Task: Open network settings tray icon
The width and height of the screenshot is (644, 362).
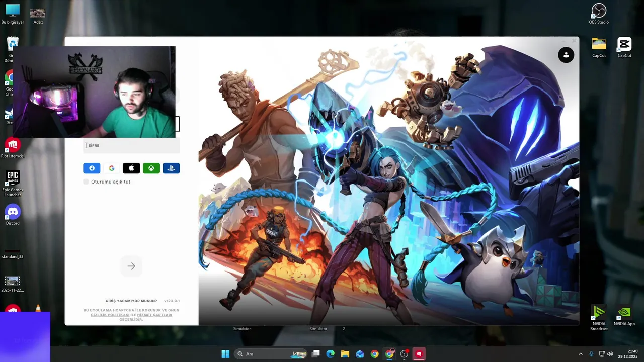Action: coord(602,354)
